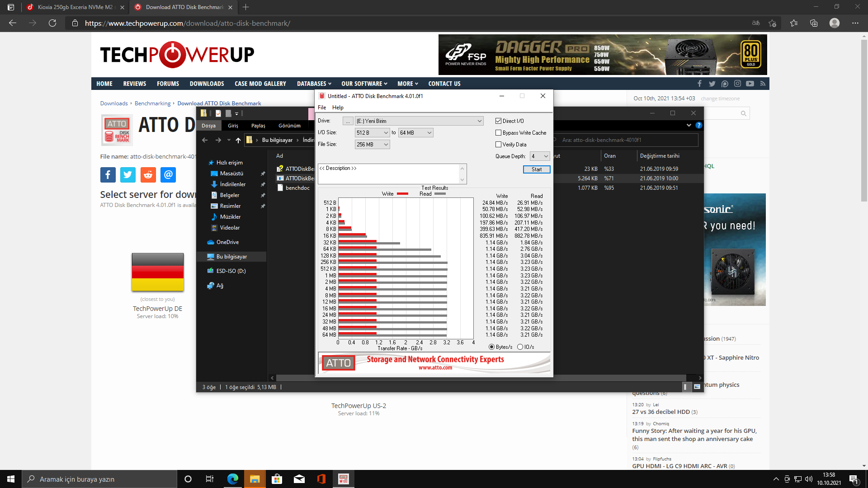Share page via Facebook icon
This screenshot has width=868, height=488.
coord(108,175)
